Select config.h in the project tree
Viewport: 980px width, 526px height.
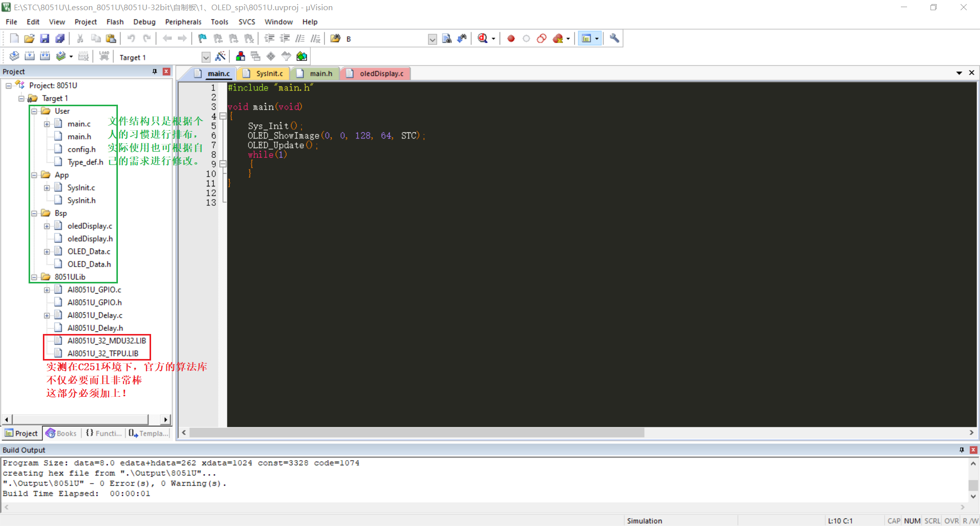click(82, 149)
